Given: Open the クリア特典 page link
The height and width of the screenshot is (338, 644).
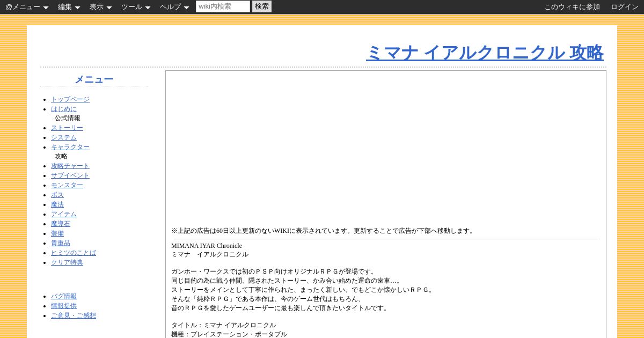Looking at the screenshot, I should (x=67, y=262).
